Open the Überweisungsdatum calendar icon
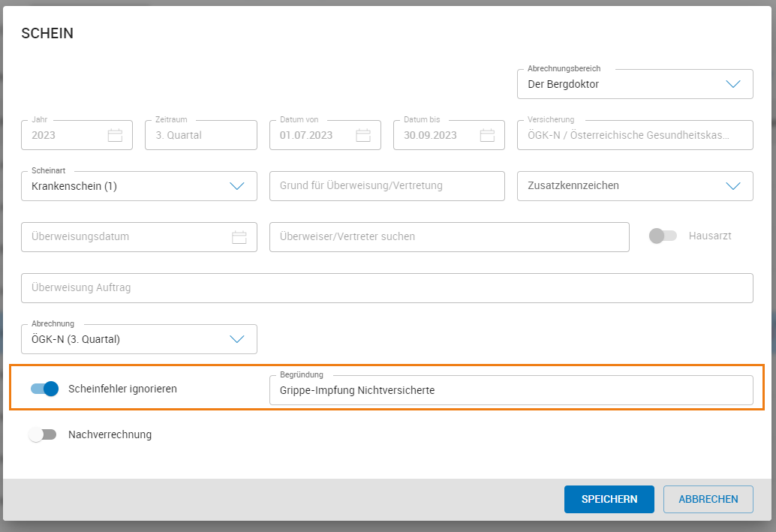Screen dimensions: 776x532 (239, 237)
